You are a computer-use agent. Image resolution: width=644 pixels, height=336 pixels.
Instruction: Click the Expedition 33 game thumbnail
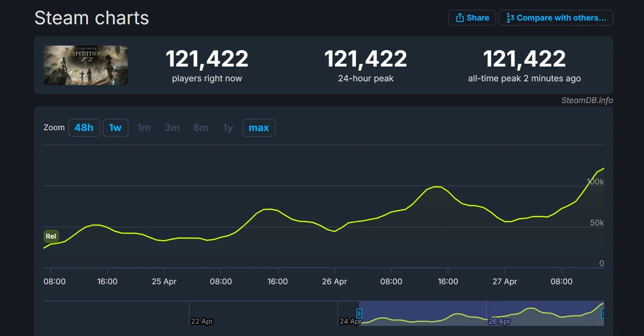click(x=85, y=65)
